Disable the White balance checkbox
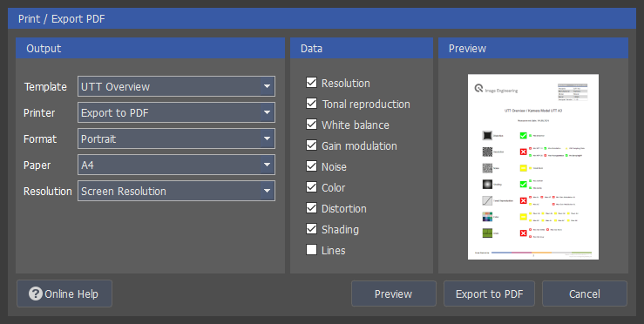The image size is (644, 324). 311,125
